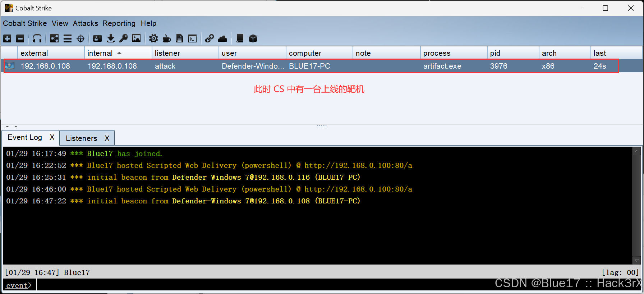
Task: Click the cube About icon
Action: tap(253, 38)
